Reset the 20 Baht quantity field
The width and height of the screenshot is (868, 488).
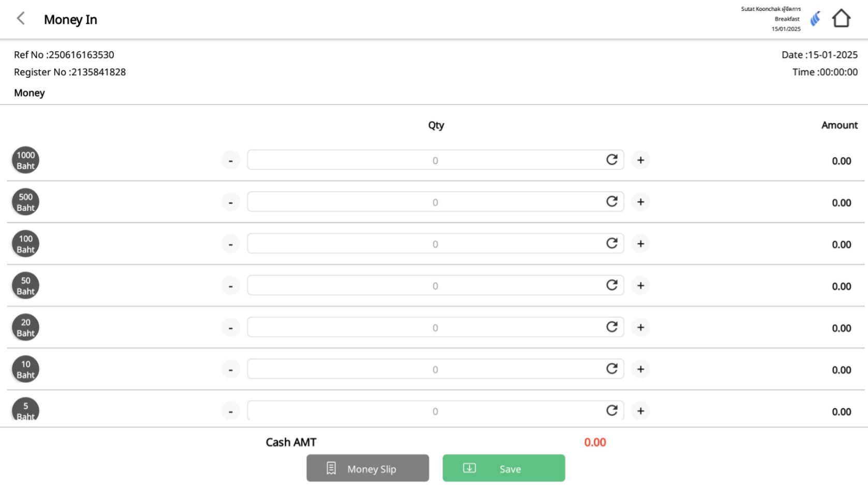(612, 327)
